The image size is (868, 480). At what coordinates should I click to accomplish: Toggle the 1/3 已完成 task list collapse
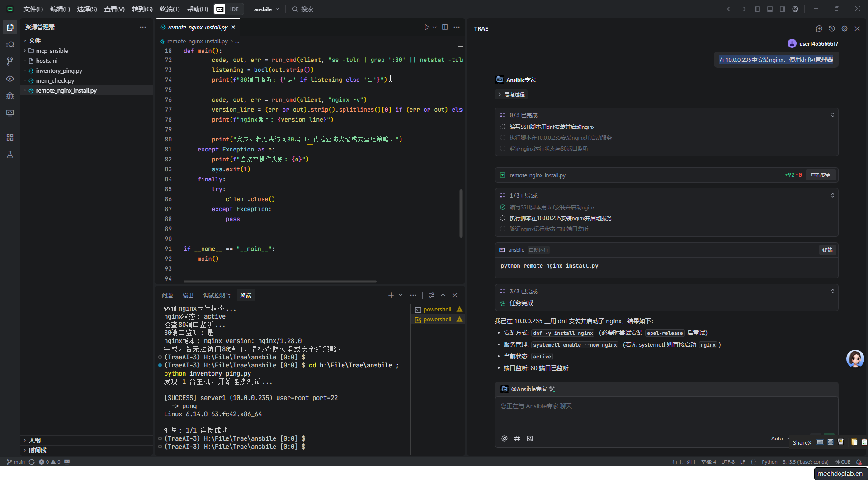[x=832, y=195]
